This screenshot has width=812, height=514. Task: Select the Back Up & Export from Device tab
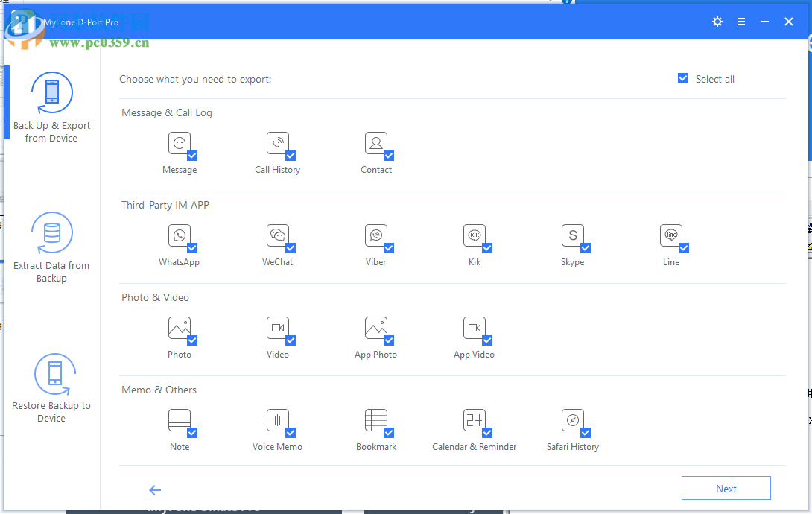pyautogui.click(x=51, y=108)
